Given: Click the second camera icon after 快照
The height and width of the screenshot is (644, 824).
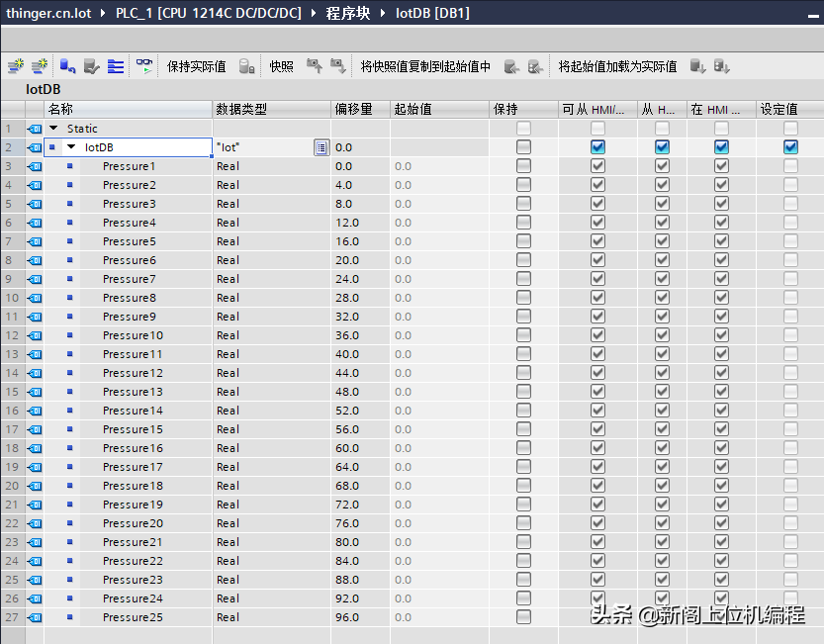Looking at the screenshot, I should pos(338,66).
